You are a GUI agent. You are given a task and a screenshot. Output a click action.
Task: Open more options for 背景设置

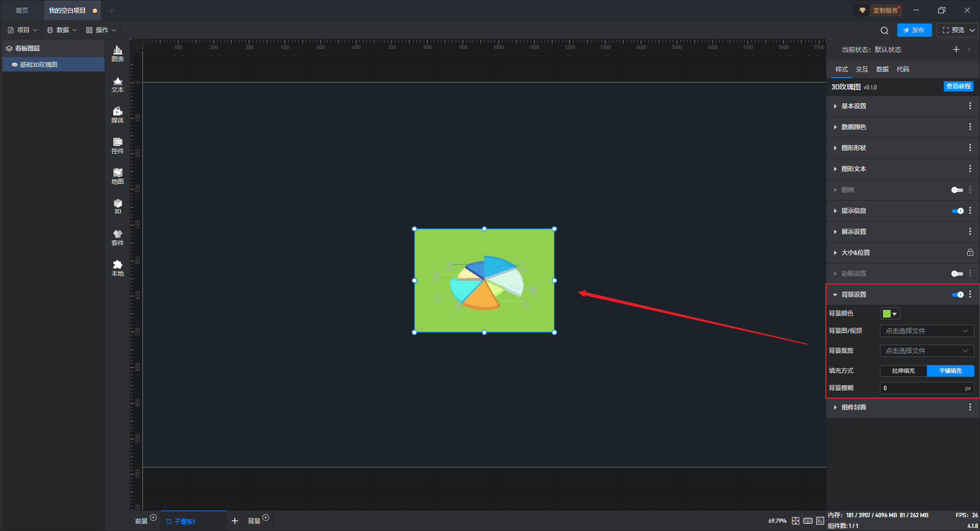[970, 294]
